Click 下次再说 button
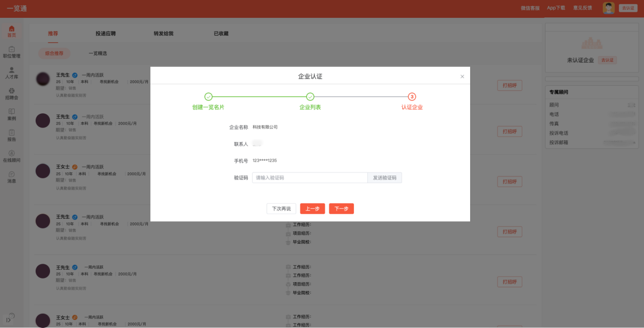The image size is (644, 328). tap(281, 209)
